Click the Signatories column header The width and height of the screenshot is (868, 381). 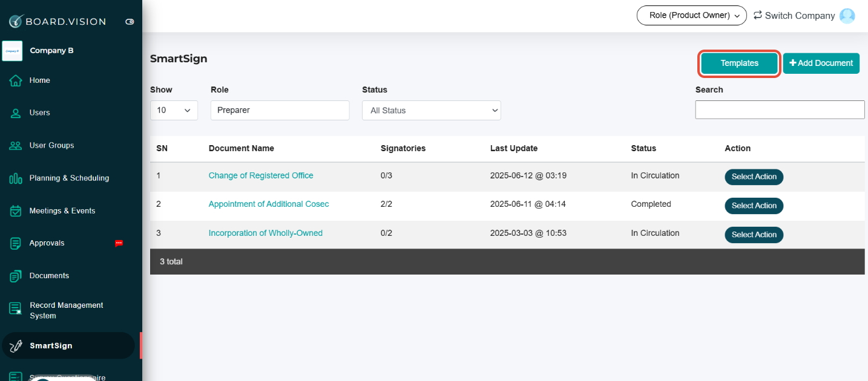(x=403, y=148)
